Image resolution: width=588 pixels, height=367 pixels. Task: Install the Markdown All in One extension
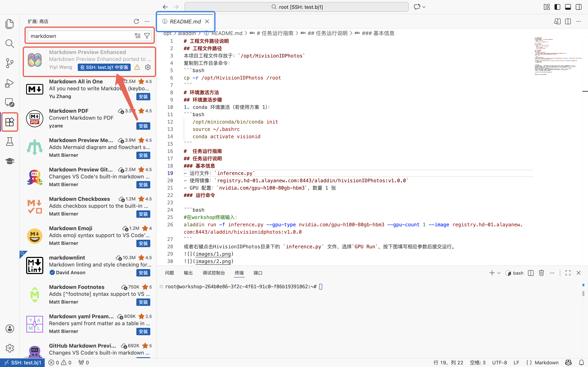[x=143, y=97]
